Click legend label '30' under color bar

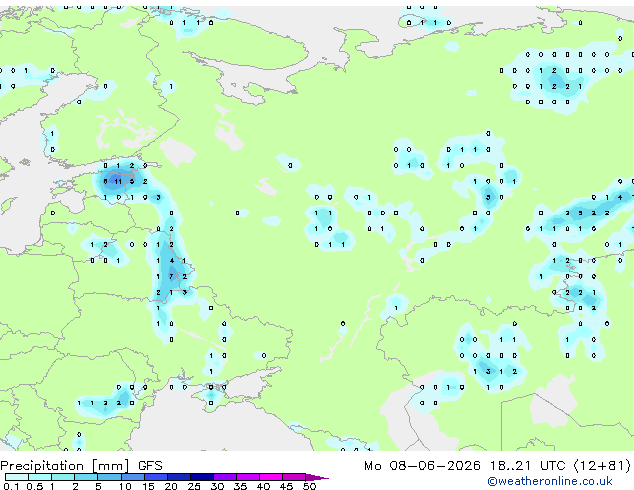click(217, 486)
